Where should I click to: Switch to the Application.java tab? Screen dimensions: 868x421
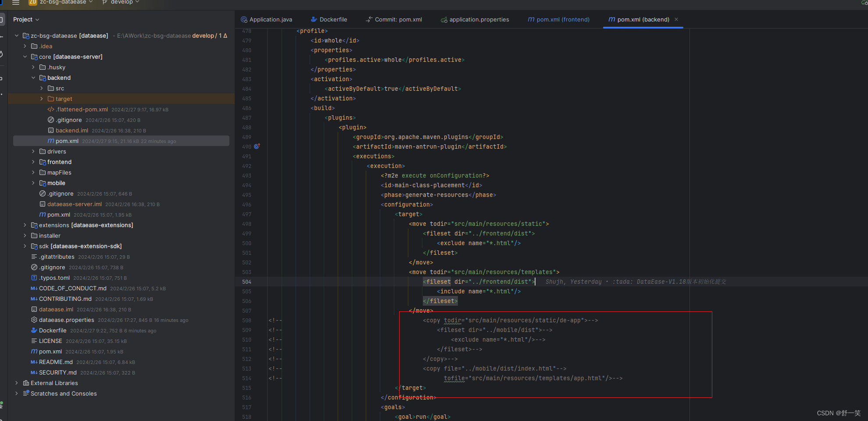point(270,19)
